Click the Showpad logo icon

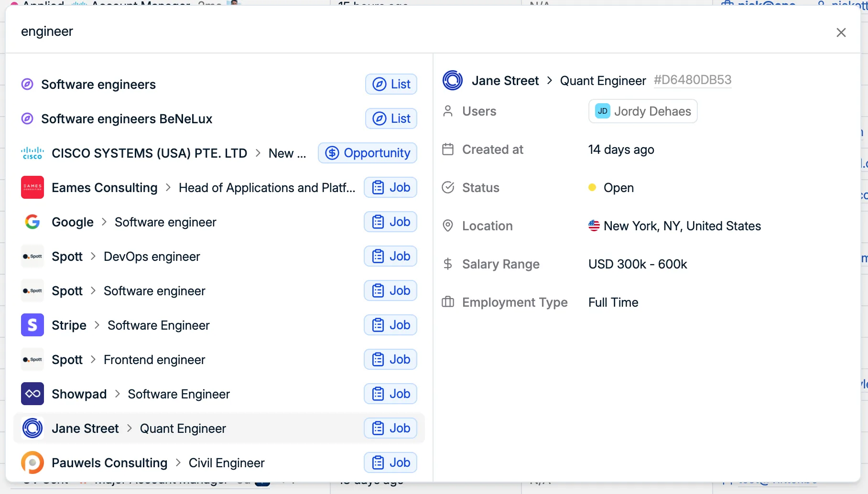(x=33, y=394)
